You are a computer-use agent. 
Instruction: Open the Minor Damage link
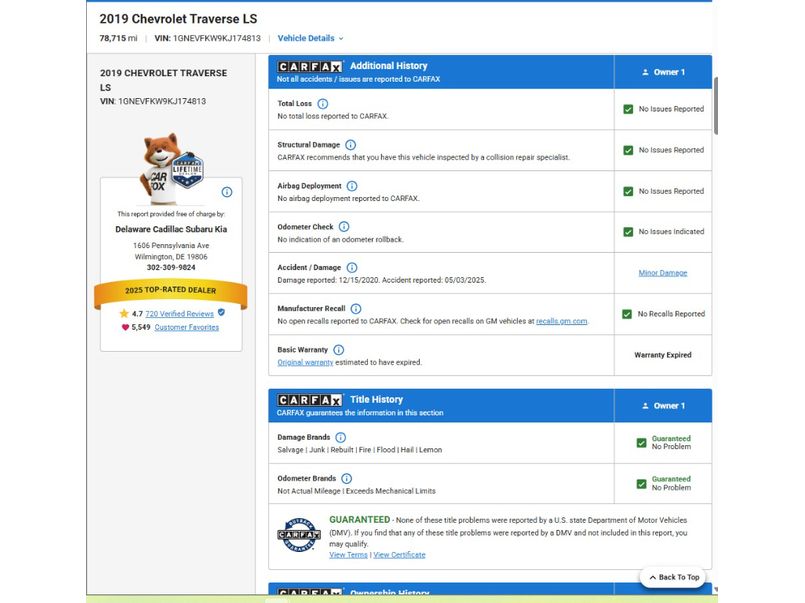(663, 273)
